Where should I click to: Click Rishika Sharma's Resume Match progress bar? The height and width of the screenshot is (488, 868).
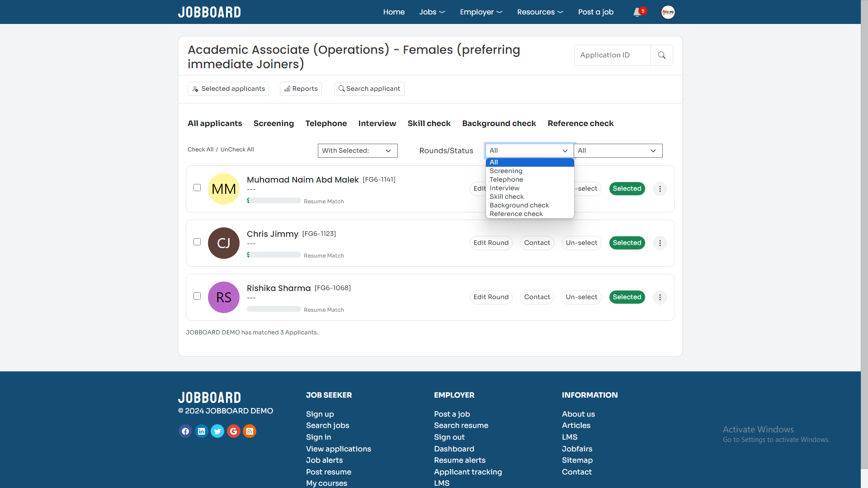click(273, 309)
